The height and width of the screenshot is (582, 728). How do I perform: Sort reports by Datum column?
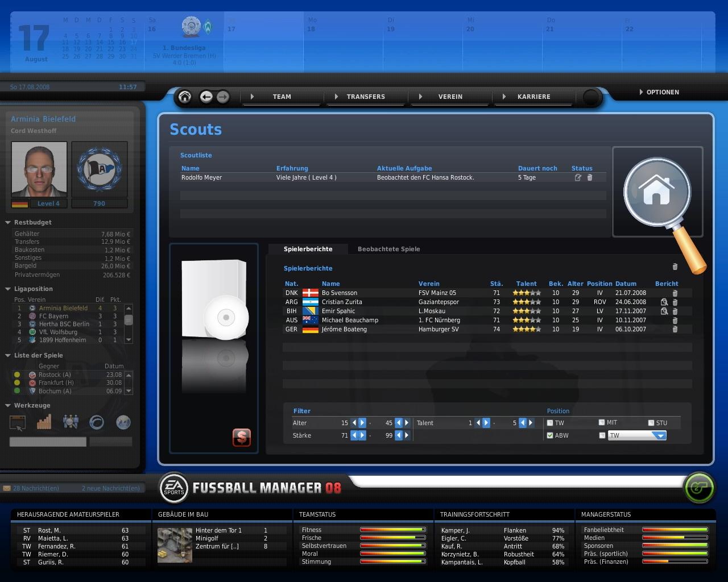(x=626, y=284)
